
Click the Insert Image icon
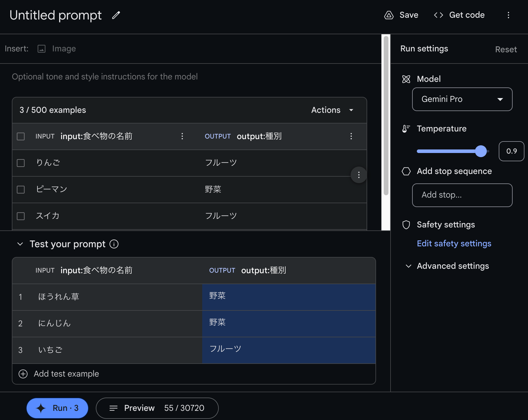click(42, 49)
